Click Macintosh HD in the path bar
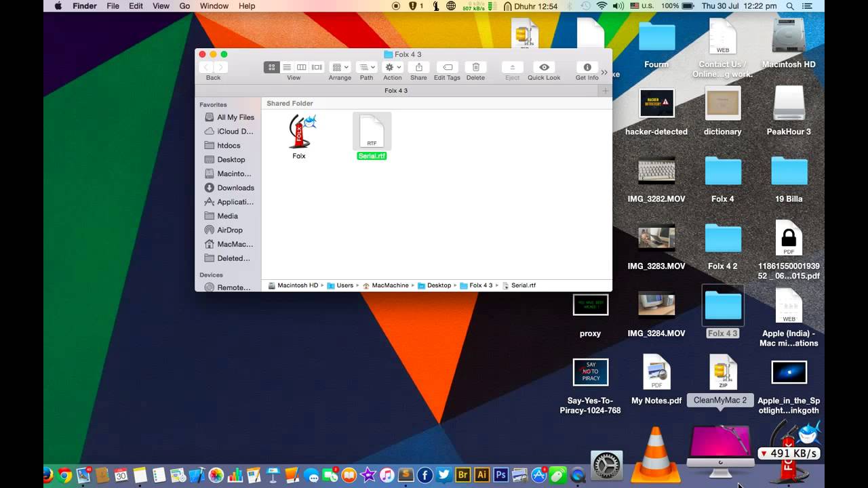The image size is (868, 488). tap(293, 285)
